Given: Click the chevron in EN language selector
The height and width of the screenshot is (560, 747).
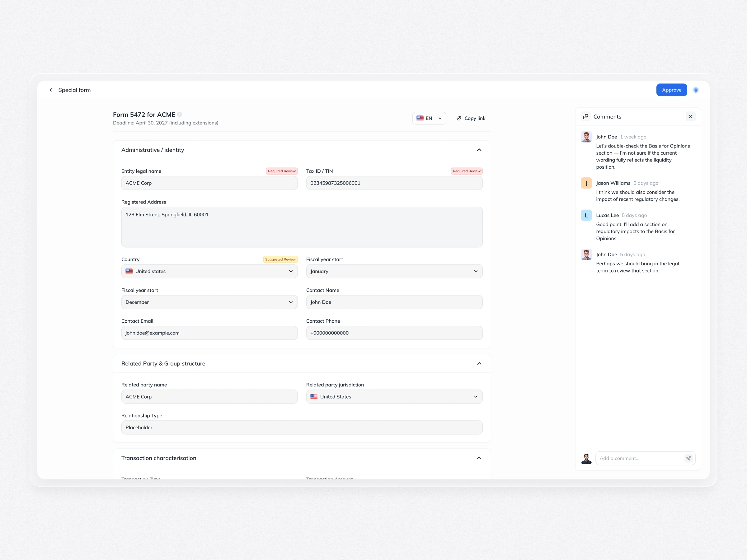Looking at the screenshot, I should coord(440,118).
